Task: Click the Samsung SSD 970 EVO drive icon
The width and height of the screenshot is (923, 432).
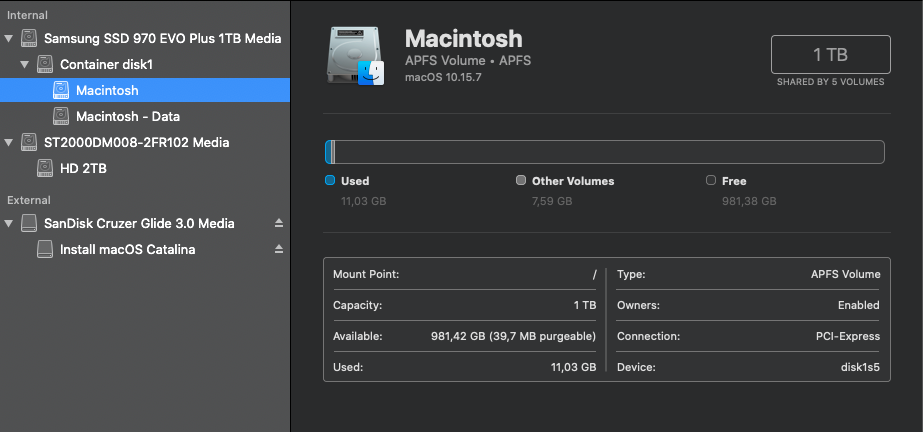Action: (29, 38)
